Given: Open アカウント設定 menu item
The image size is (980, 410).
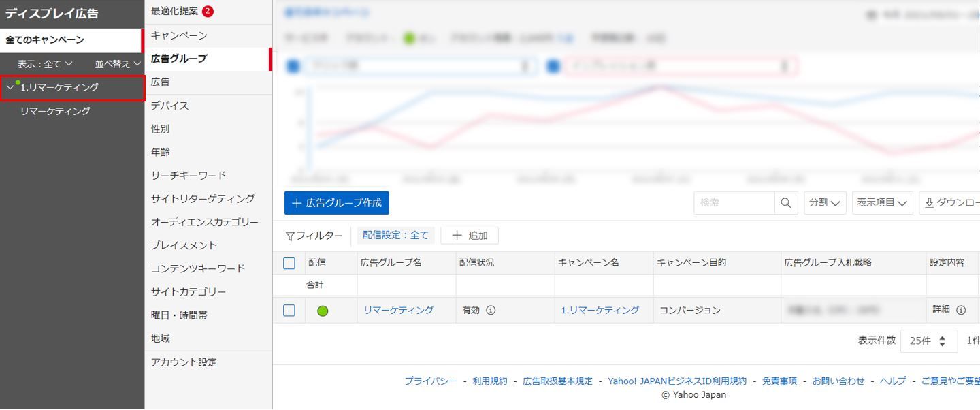Looking at the screenshot, I should (x=184, y=362).
